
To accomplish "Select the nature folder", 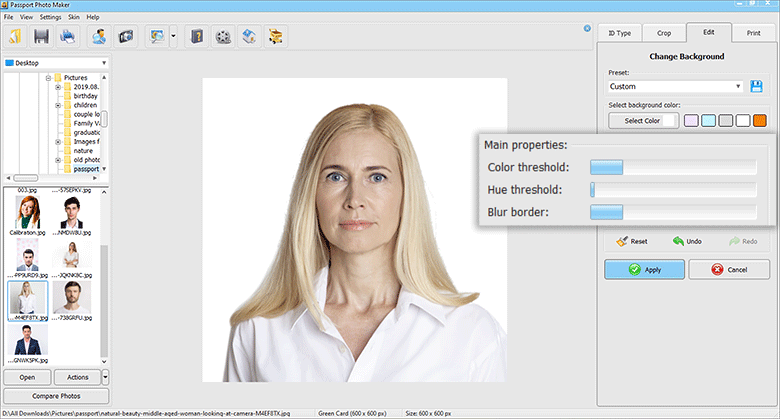I will (83, 151).
